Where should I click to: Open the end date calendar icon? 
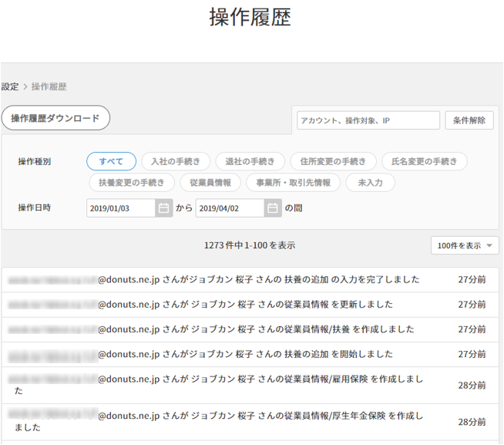[273, 207]
